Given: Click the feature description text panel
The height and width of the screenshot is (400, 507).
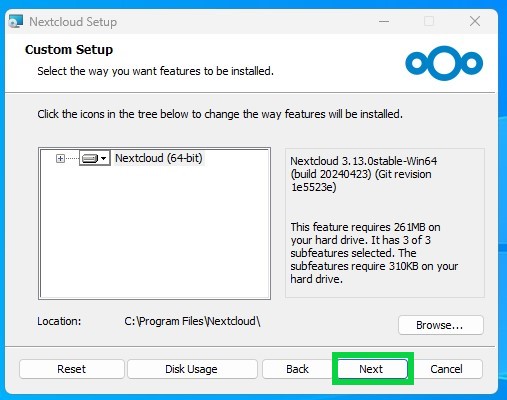Looking at the screenshot, I should 385,223.
